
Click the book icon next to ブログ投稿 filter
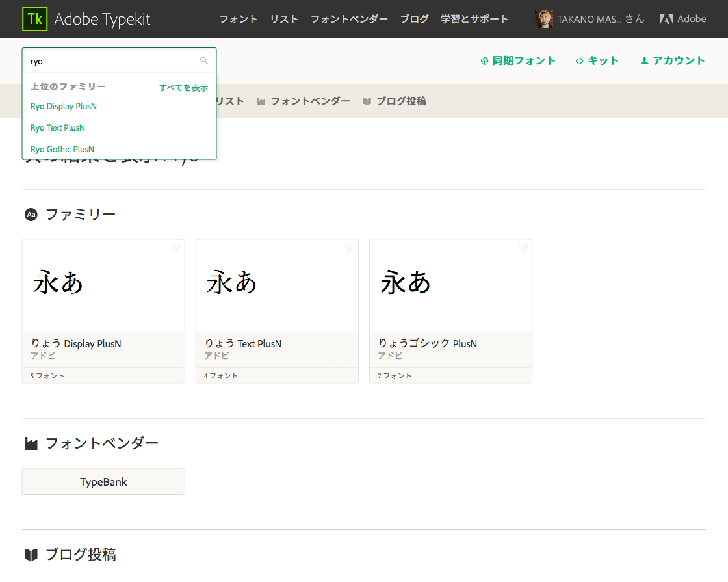pos(367,101)
